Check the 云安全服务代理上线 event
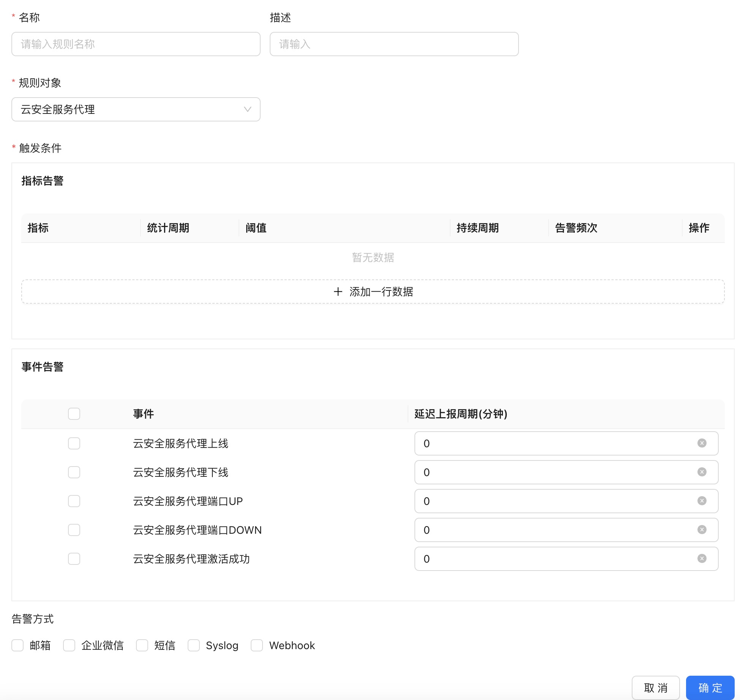This screenshot has width=740, height=700. [x=74, y=443]
